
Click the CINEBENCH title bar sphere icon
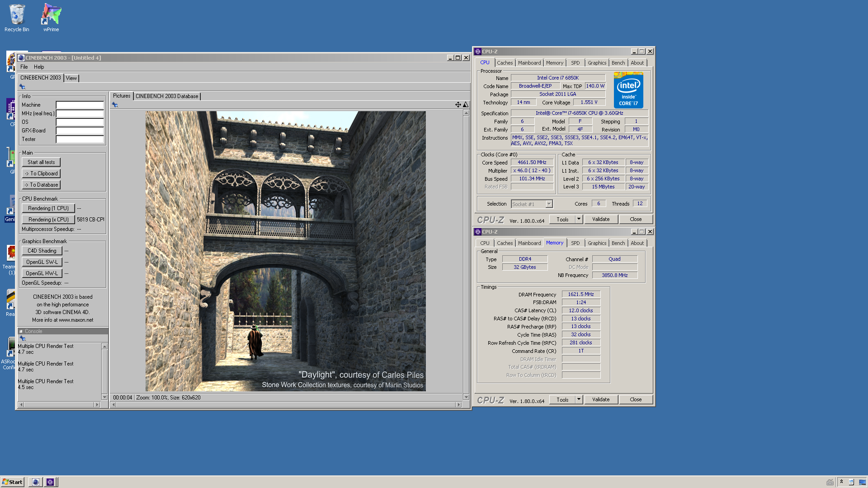(21, 58)
